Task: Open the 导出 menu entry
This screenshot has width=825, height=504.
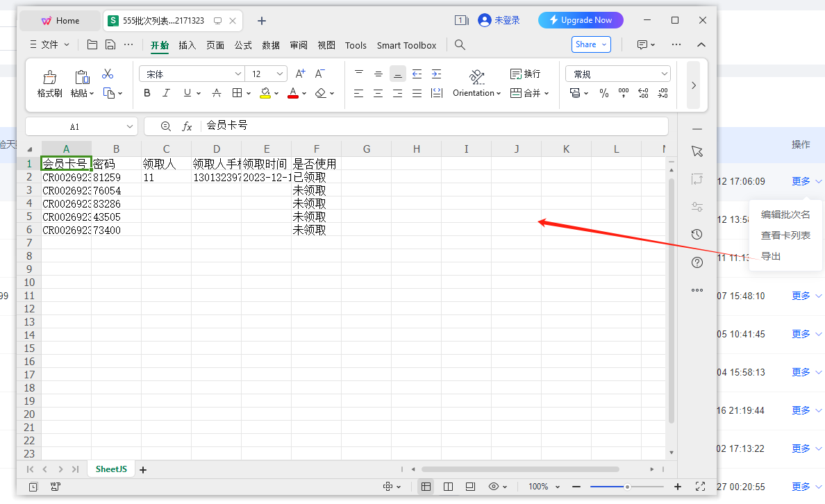Action: (771, 256)
